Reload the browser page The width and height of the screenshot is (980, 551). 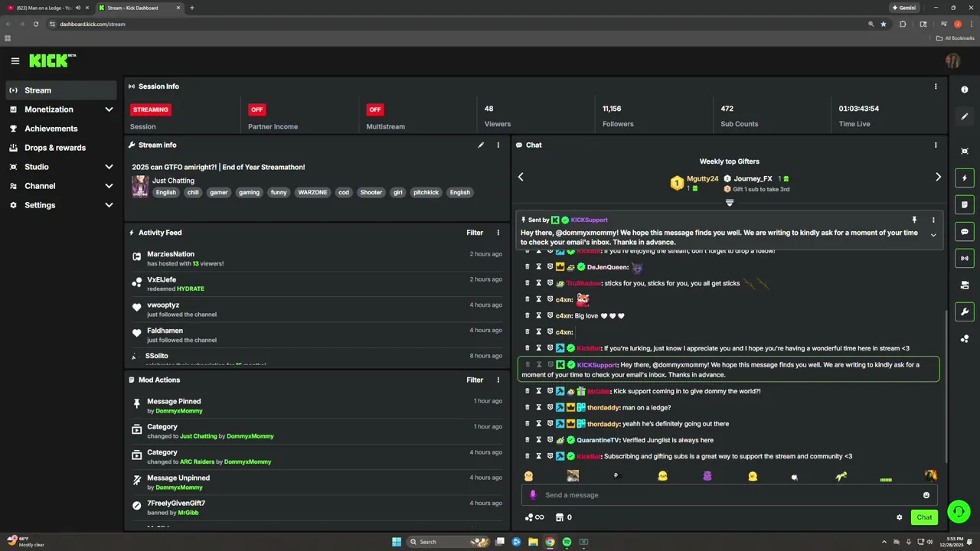pos(36,24)
